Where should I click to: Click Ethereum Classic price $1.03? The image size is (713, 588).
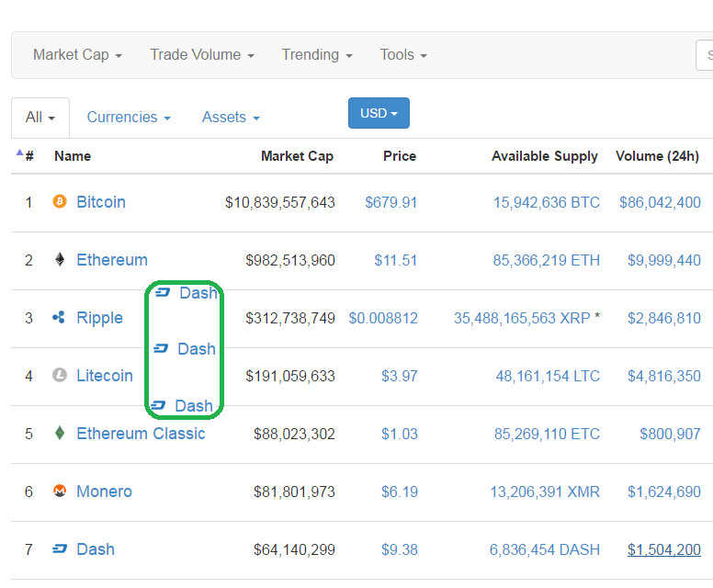pyautogui.click(x=400, y=434)
